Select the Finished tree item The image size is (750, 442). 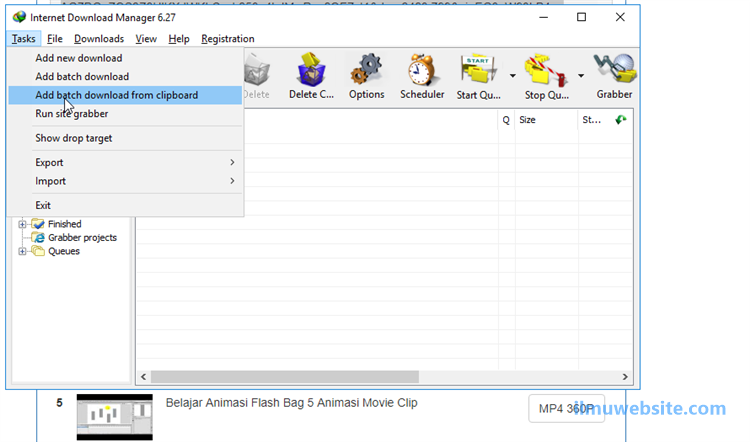(x=65, y=224)
